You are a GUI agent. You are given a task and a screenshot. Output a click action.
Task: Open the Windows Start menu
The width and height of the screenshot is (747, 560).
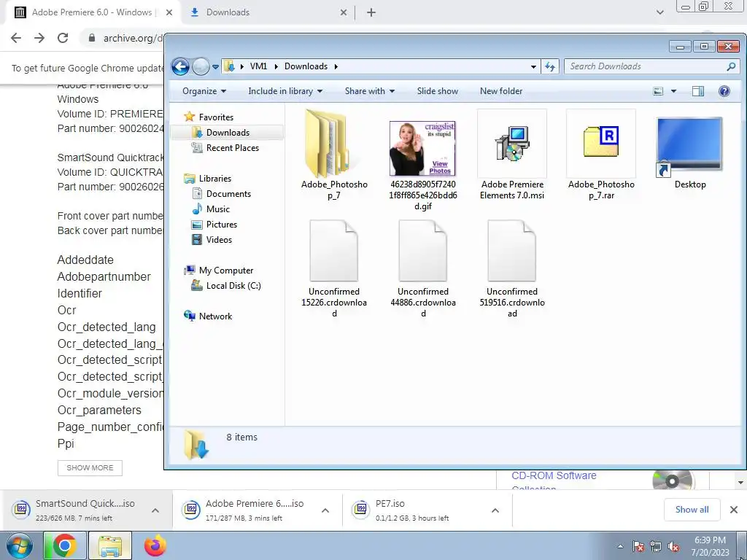tap(20, 545)
